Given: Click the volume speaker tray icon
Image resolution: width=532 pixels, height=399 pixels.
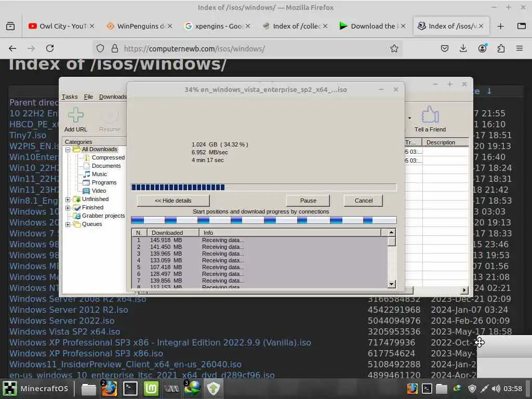Looking at the screenshot, I should coord(496,389).
